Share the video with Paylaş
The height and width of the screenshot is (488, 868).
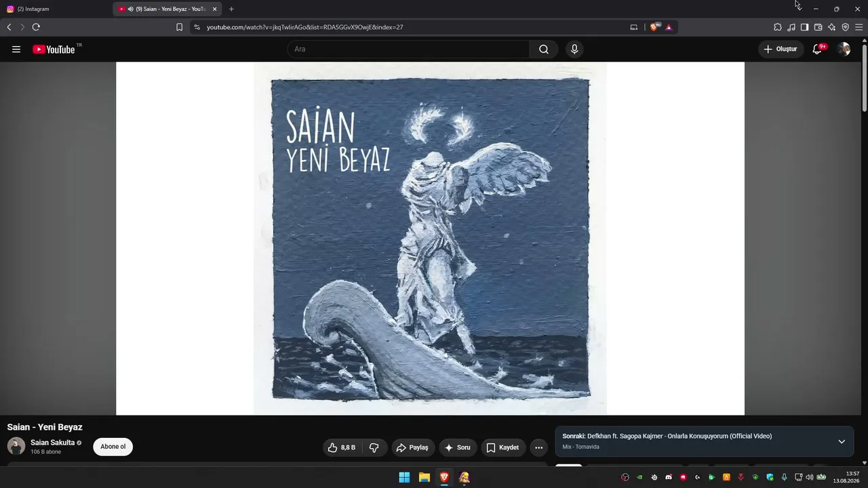413,447
